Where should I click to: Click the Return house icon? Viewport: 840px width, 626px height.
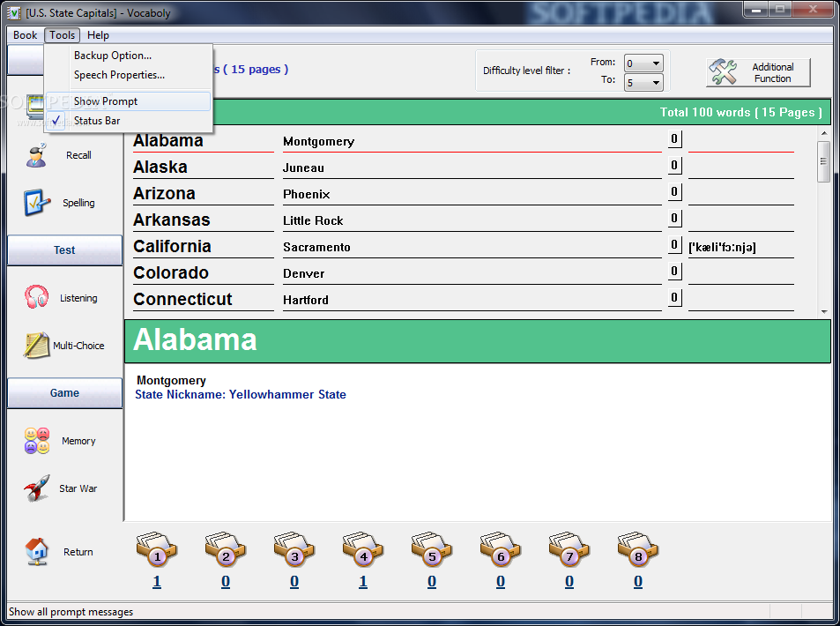click(x=36, y=552)
